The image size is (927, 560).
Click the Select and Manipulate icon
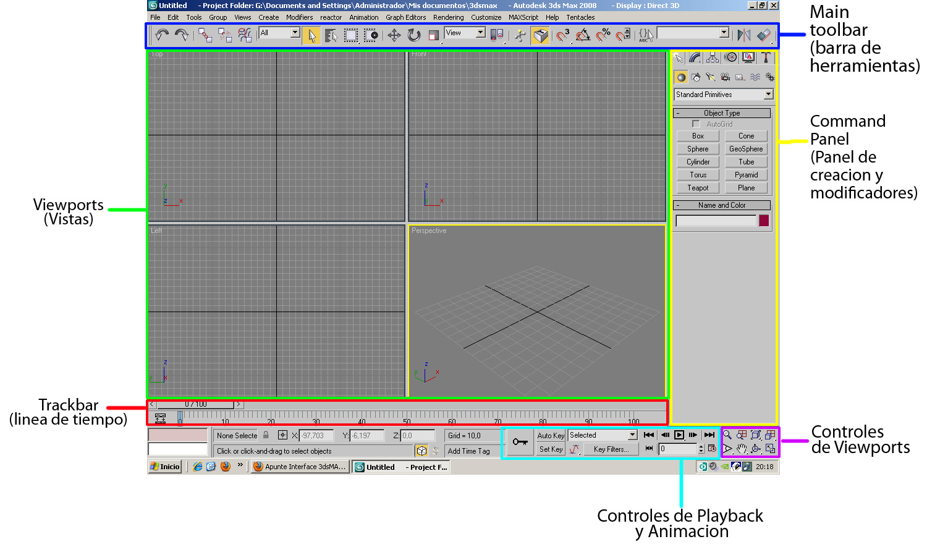coord(520,36)
